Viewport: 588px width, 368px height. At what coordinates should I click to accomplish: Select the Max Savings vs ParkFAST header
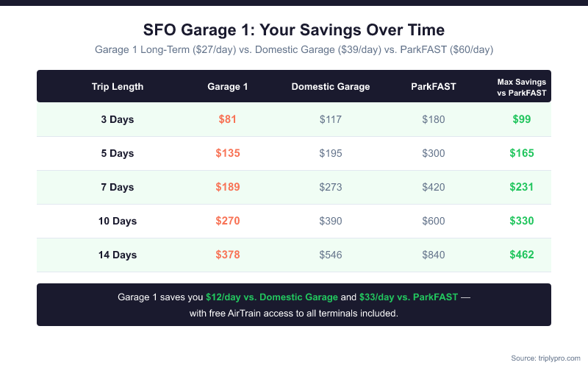tap(522, 87)
